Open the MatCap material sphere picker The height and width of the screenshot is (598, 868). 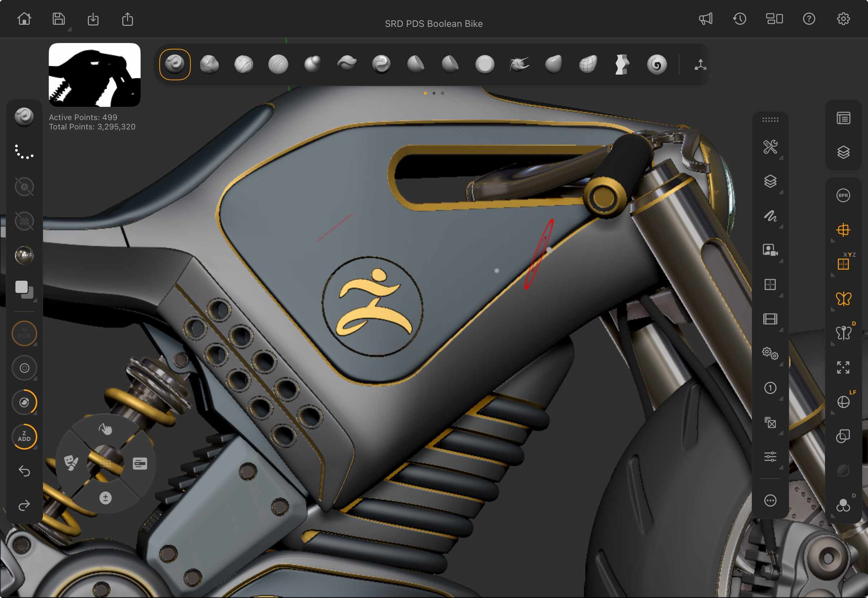24,255
